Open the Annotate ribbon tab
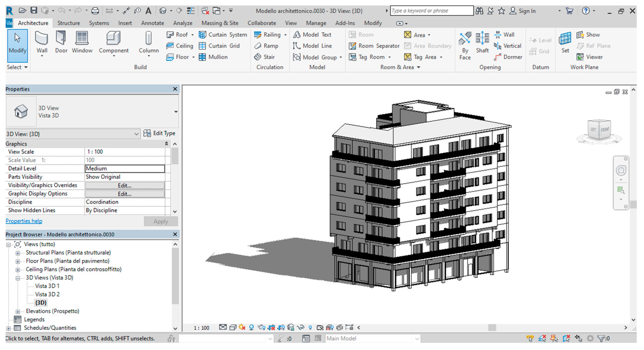Screen dimensions: 644x350 click(x=152, y=23)
